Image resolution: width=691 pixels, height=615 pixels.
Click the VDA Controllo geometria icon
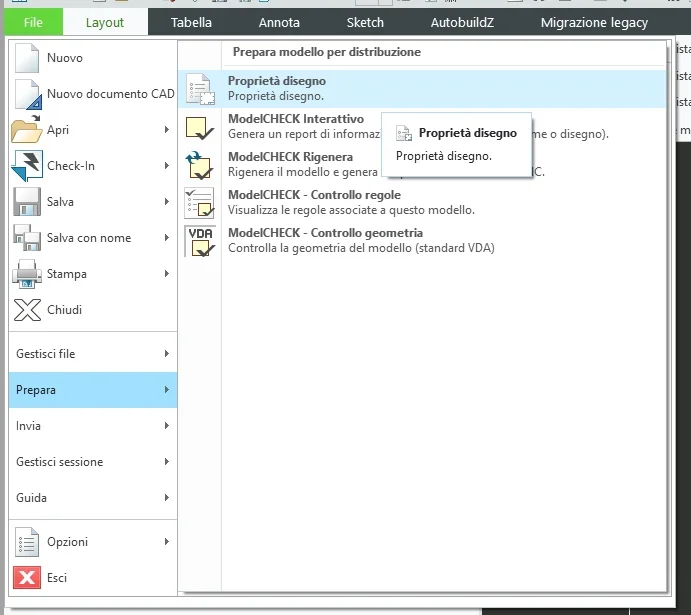tap(200, 241)
